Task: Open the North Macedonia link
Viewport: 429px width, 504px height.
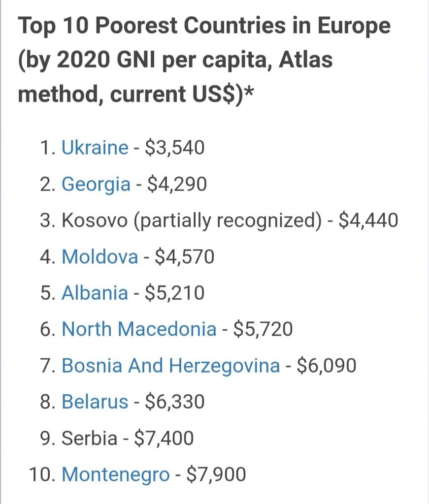Action: coord(139,329)
